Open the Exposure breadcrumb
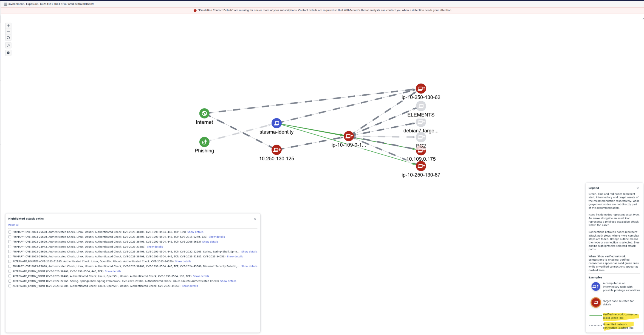Screen dimensions: 644x335 tap(32, 4)
